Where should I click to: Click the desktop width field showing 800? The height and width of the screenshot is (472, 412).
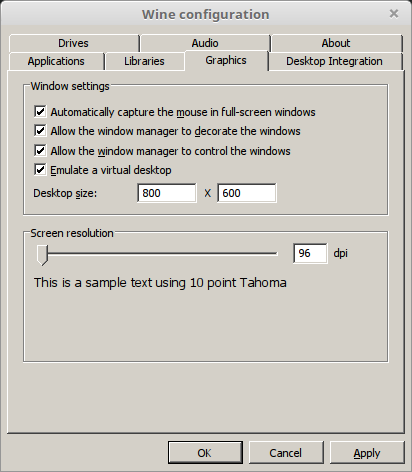pos(167,193)
